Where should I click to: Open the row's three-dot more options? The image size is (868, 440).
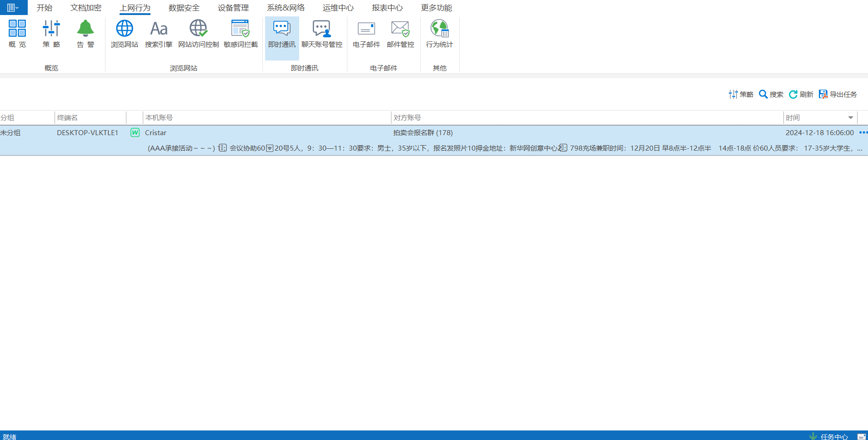(x=863, y=133)
